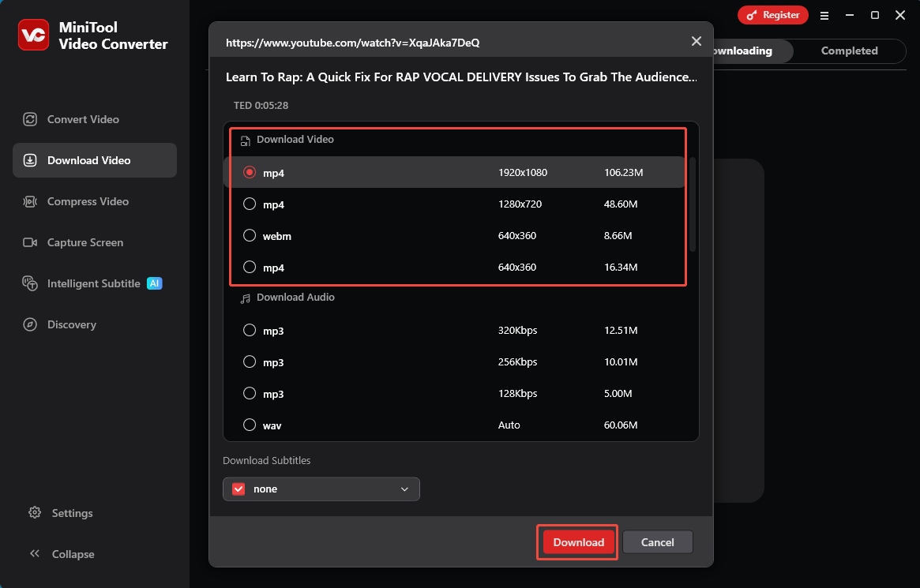
Task: Click the Download button
Action: point(577,542)
